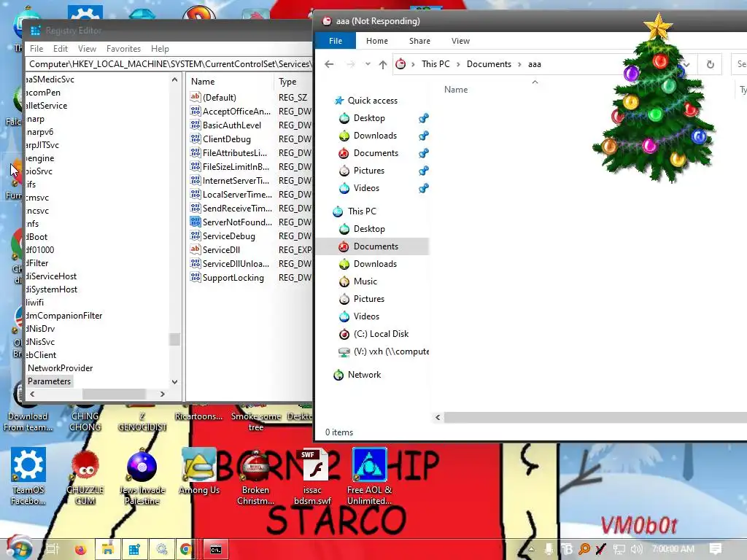Open the Broken Christmas desktop icon
The height and width of the screenshot is (560, 747).
pos(255,475)
